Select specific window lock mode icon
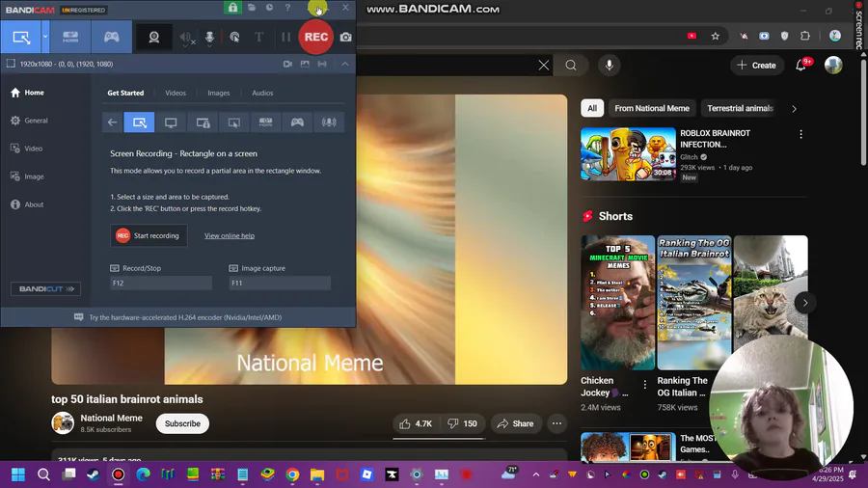 tap(203, 122)
